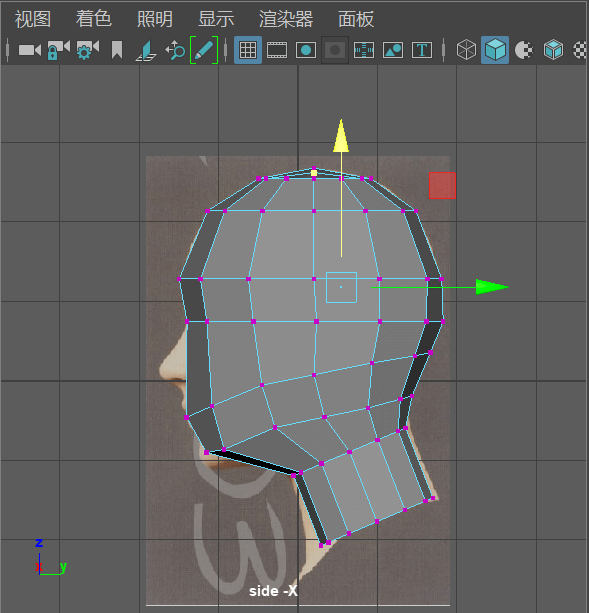This screenshot has height=613, width=589.
Task: Click the Select Camera icon
Action: tap(30, 50)
